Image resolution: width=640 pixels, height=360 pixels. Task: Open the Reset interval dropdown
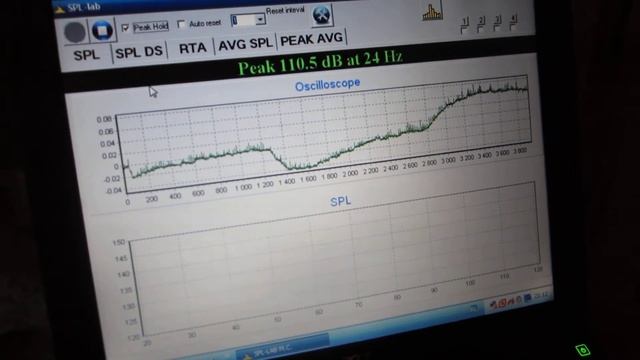click(260, 19)
